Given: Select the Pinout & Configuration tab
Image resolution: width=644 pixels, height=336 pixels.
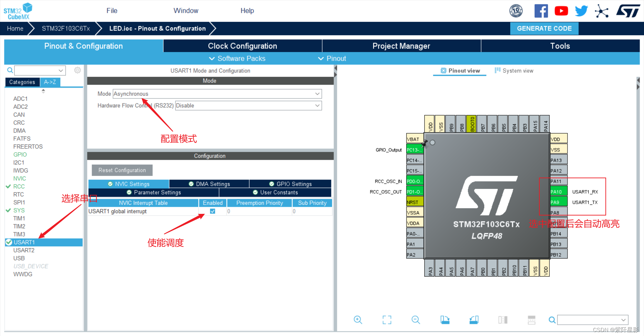Looking at the screenshot, I should click(x=84, y=46).
